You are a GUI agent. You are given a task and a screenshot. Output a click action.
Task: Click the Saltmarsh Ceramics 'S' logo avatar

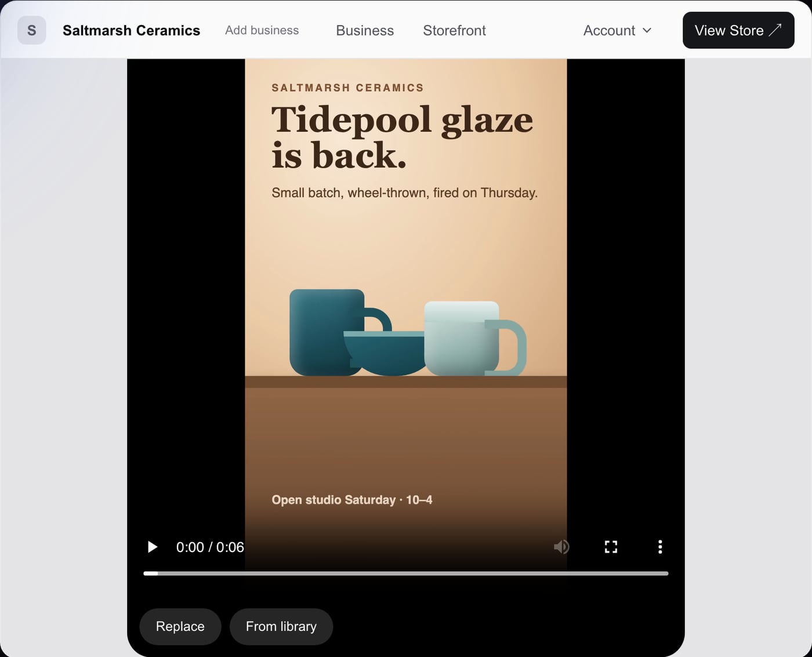(x=32, y=30)
